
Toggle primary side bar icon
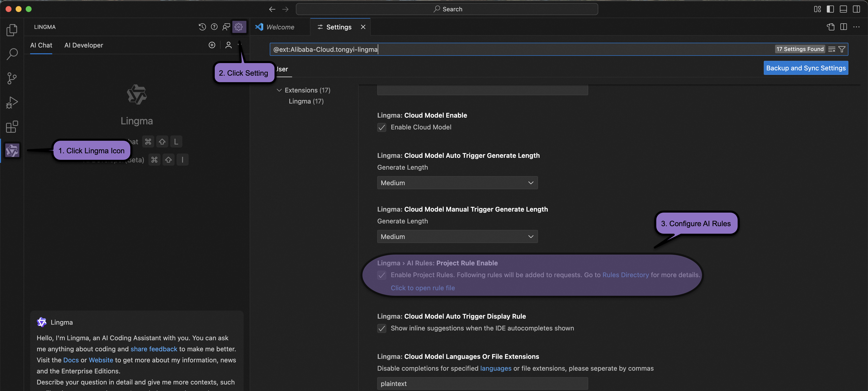(x=831, y=9)
